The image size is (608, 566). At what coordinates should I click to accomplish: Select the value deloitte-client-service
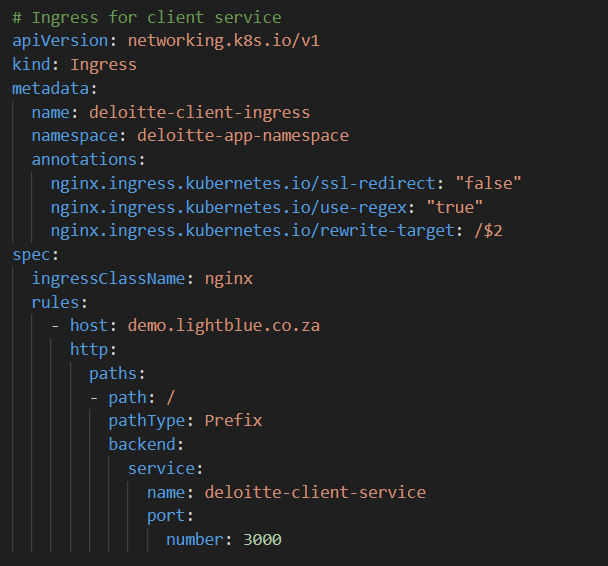(x=315, y=493)
